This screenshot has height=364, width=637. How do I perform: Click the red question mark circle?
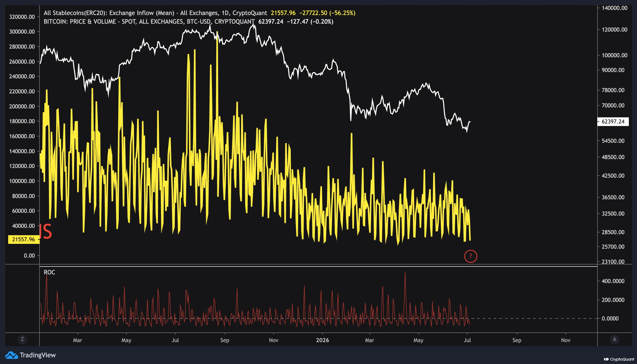click(470, 256)
